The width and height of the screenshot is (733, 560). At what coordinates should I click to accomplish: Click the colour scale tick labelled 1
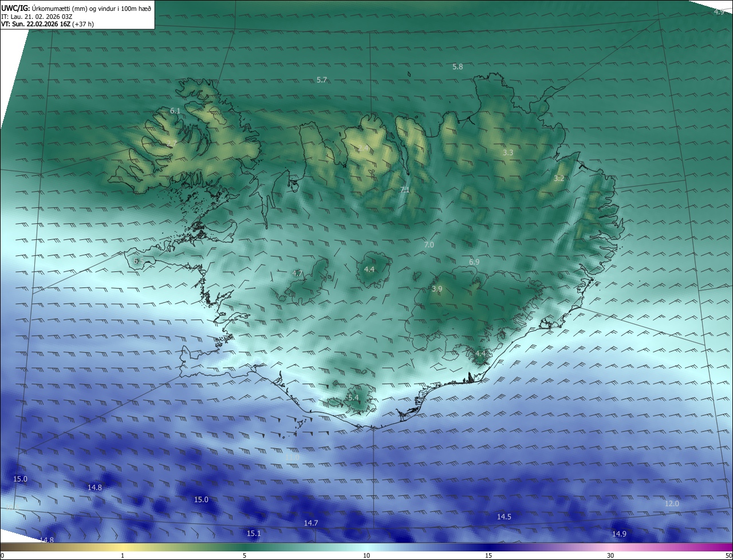click(x=123, y=556)
